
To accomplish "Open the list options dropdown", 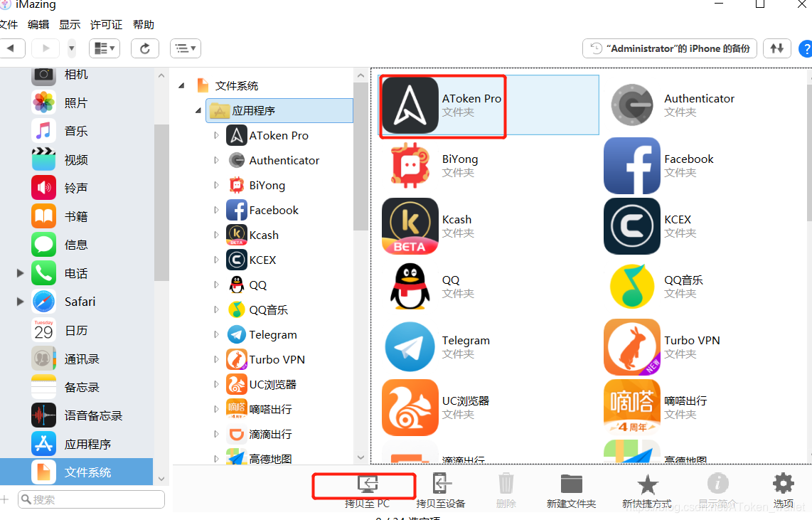I will pyautogui.click(x=186, y=48).
